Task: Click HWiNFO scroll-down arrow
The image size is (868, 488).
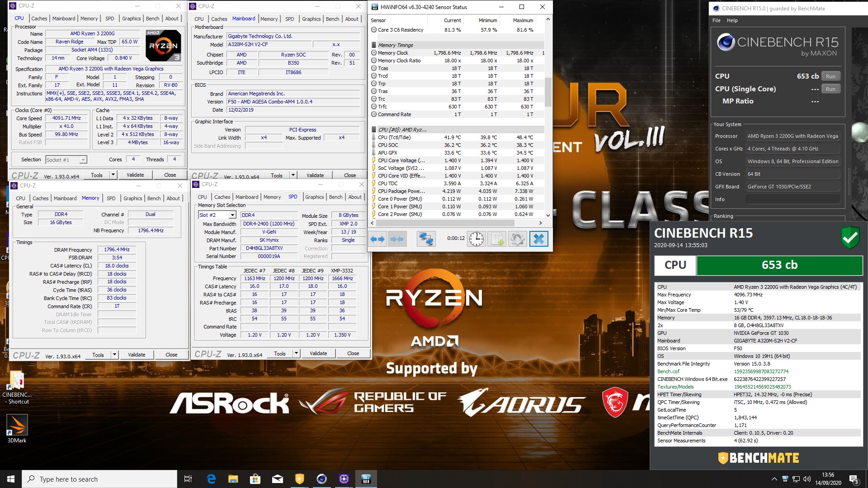Action: pyautogui.click(x=548, y=215)
